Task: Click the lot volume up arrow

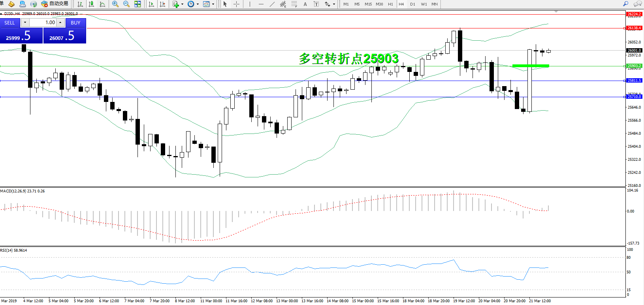Action: coord(60,23)
